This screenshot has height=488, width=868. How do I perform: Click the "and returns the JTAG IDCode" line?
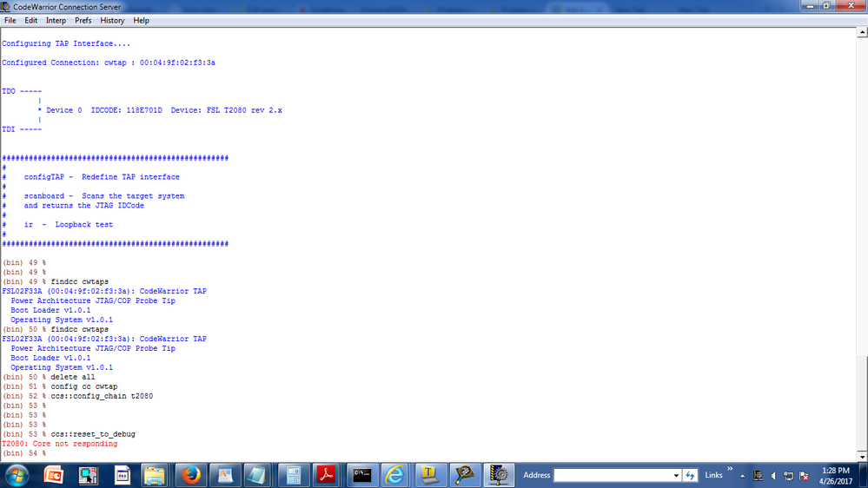pyautogui.click(x=84, y=205)
